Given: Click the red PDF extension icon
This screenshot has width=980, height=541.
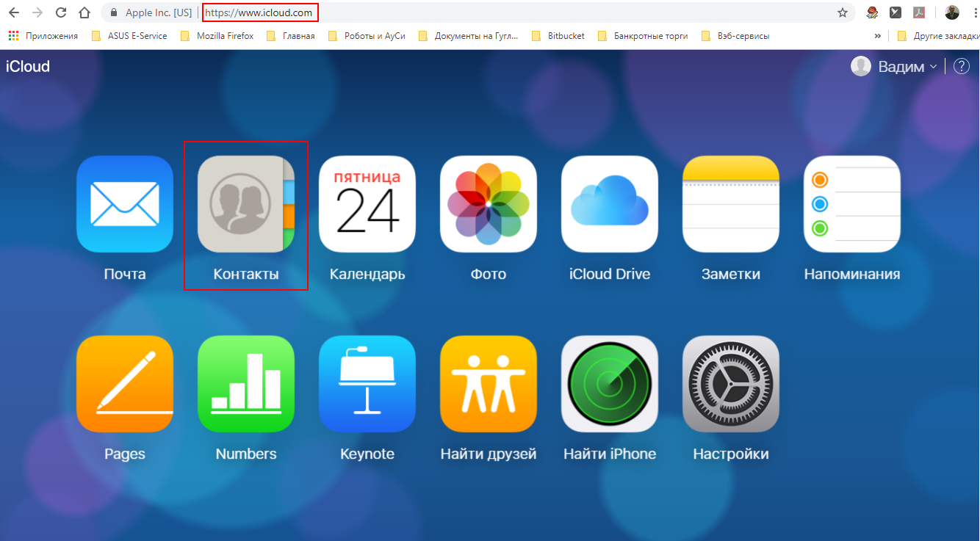Looking at the screenshot, I should 918,12.
